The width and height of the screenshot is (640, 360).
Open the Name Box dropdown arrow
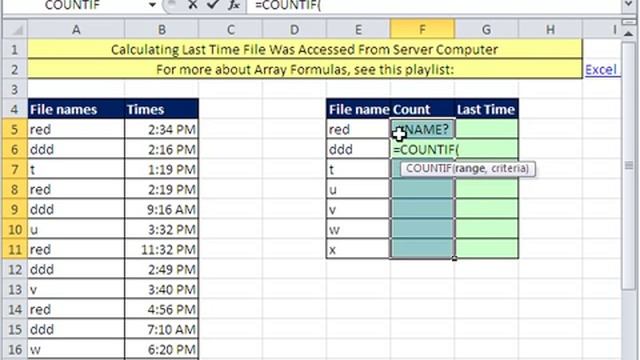[152, 5]
